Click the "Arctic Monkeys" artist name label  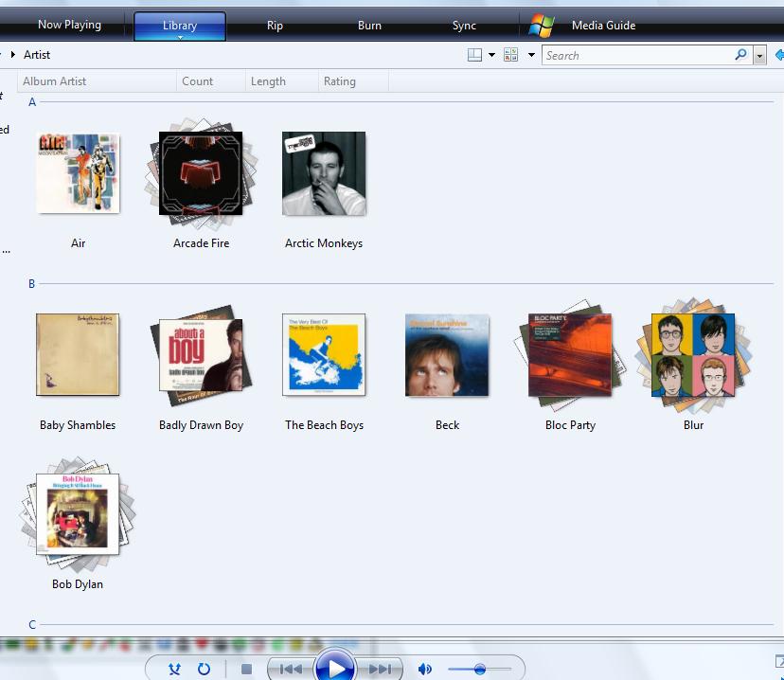tap(324, 243)
